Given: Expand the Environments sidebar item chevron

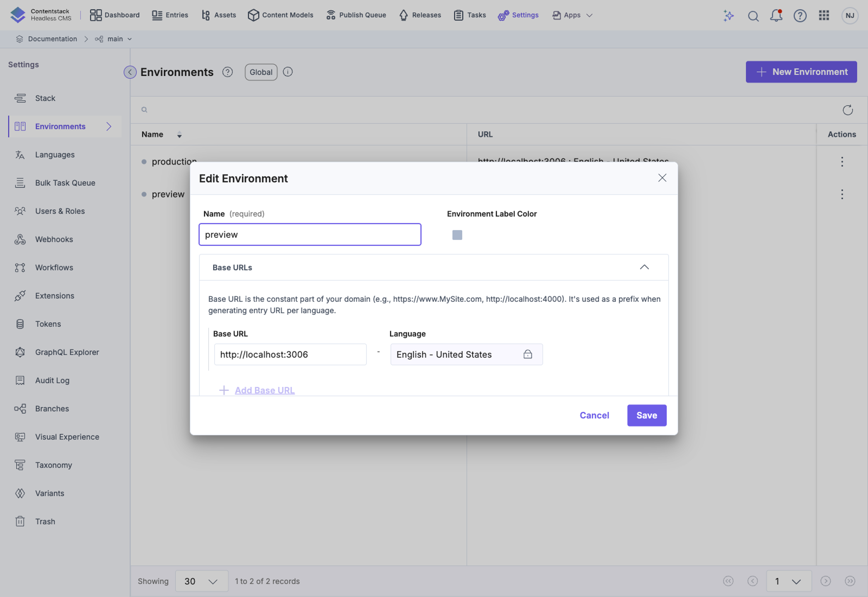Looking at the screenshot, I should pos(109,126).
